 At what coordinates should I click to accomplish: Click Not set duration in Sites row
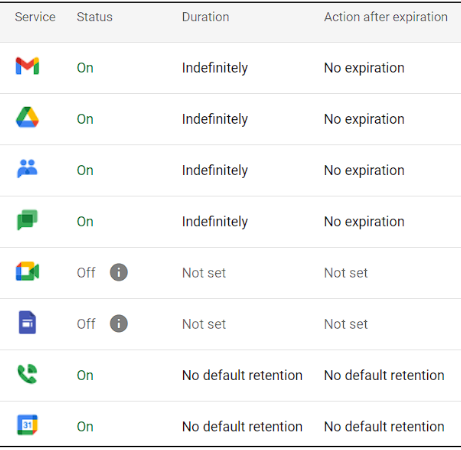204,324
